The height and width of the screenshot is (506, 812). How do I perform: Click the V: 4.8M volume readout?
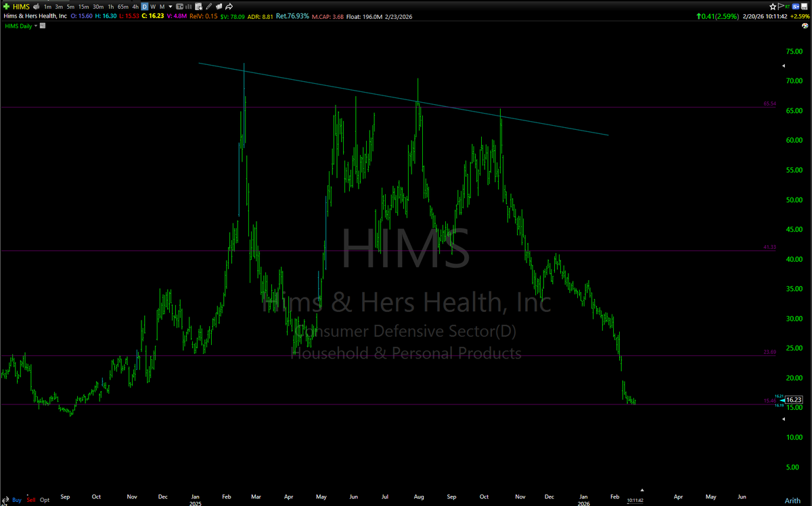177,16
